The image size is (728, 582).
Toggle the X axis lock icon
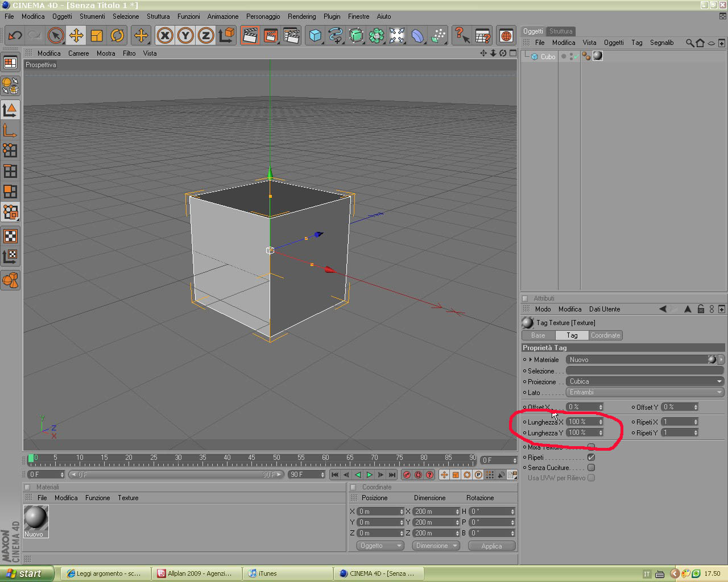click(x=165, y=36)
